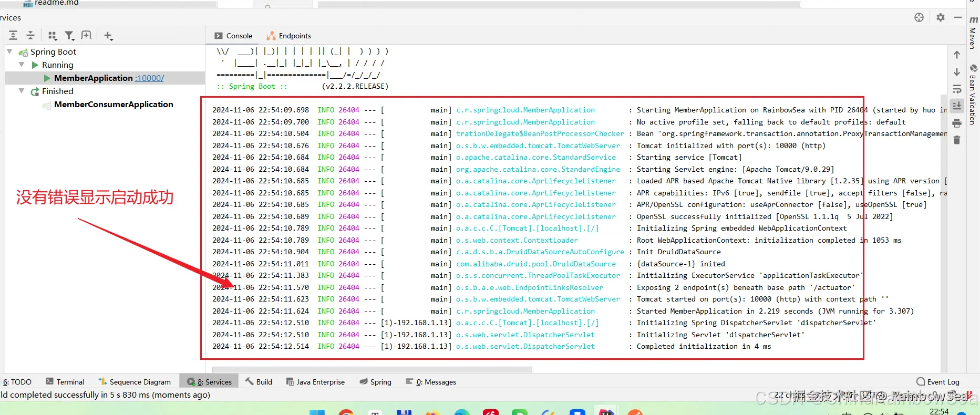Click 'com.alibaba.druid.pool.DruidDataSource' logger name
Screen dimensions: 980x415
point(536,264)
